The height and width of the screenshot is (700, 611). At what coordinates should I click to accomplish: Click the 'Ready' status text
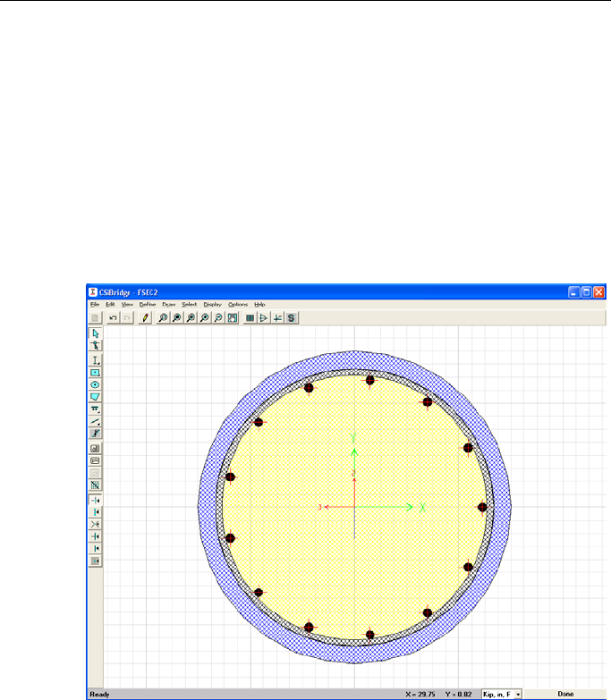99,695
